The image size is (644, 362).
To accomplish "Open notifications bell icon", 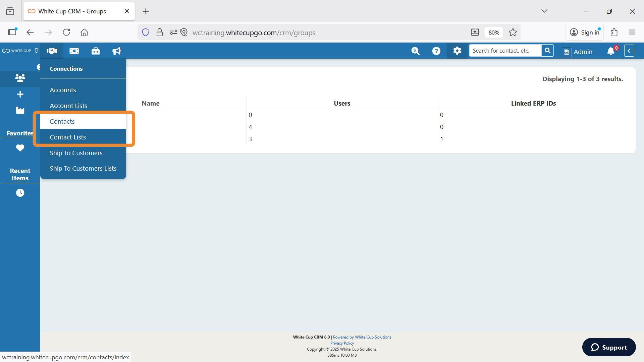I will (611, 51).
